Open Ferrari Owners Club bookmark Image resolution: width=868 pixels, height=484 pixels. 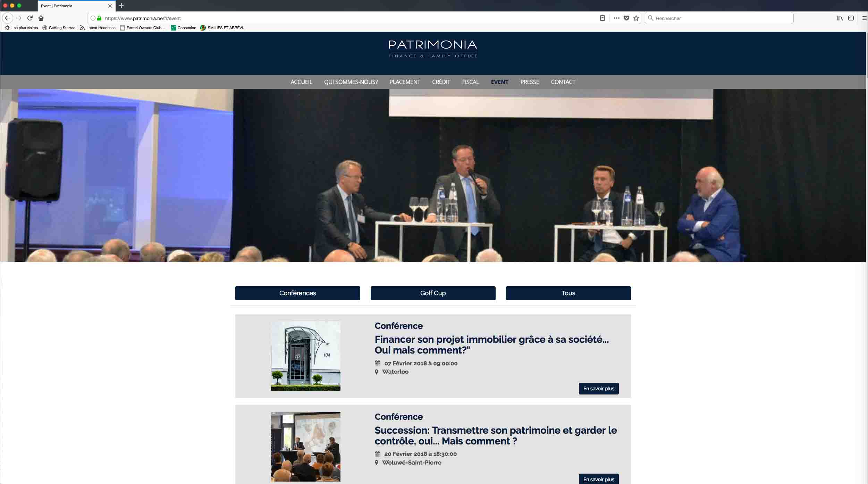point(143,28)
